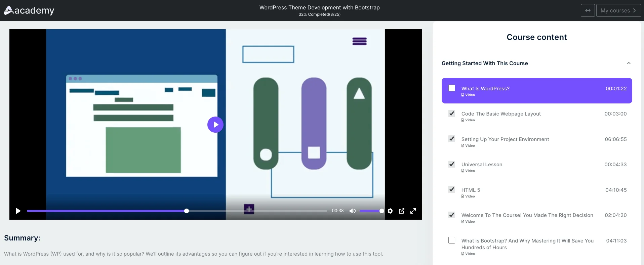Open video in pop-out window icon
644x265 pixels.
point(402,211)
